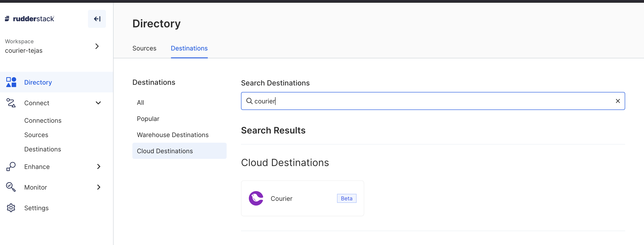Viewport: 644px width, 245px height.
Task: Open the Courier destination card
Action: [x=302, y=198]
